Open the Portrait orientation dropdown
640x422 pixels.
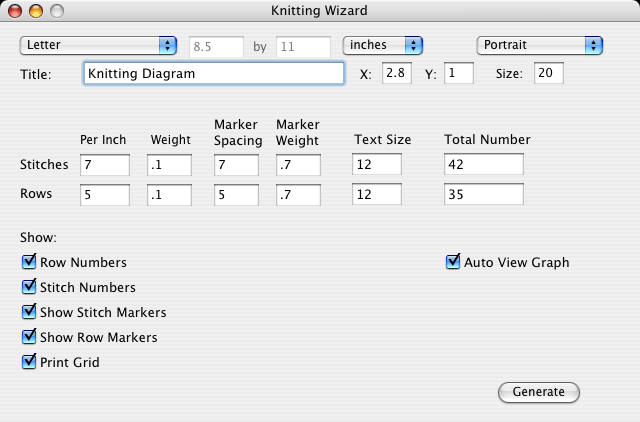[x=538, y=45]
